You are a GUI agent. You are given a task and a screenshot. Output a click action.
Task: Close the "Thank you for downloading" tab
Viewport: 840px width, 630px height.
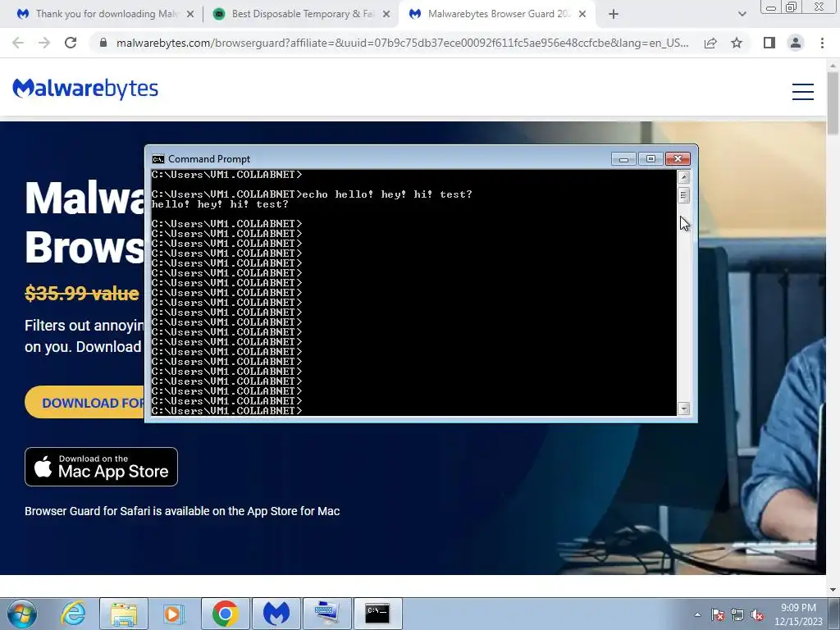coord(190,14)
